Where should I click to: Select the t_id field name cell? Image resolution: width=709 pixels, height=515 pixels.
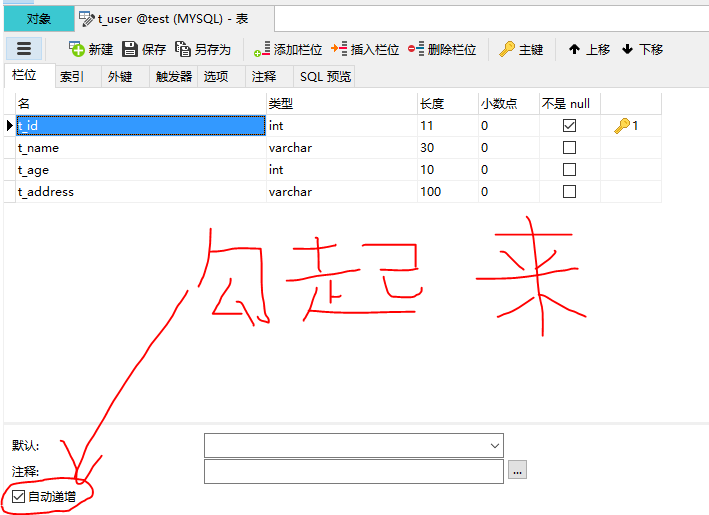(x=141, y=125)
